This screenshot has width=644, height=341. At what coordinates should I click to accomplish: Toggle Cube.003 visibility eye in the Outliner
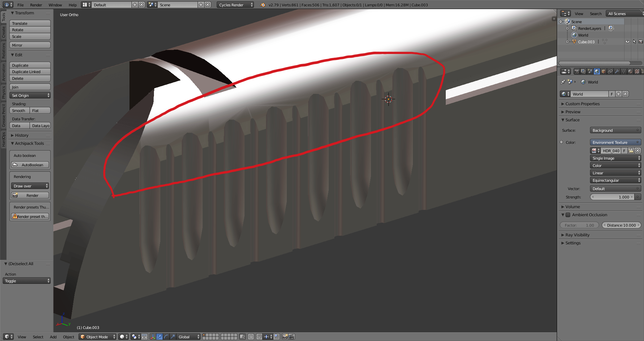[628, 42]
